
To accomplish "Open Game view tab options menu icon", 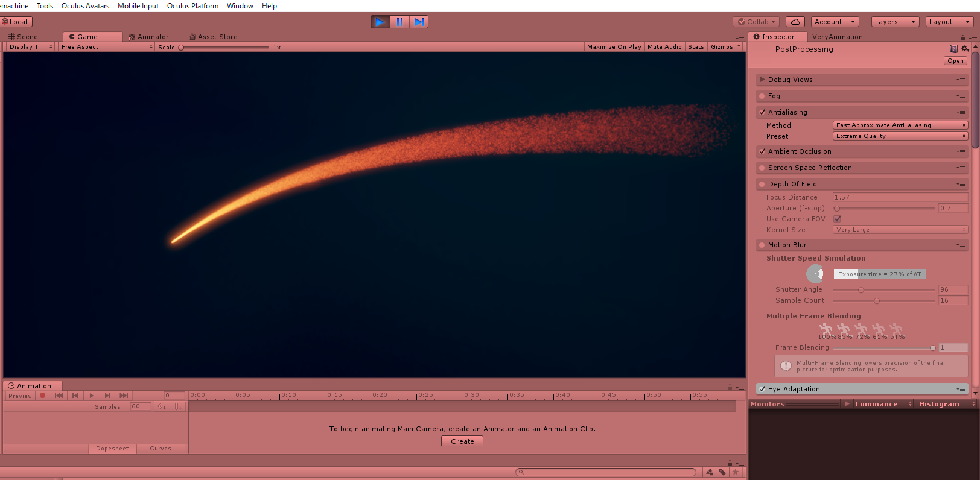I will (x=740, y=39).
